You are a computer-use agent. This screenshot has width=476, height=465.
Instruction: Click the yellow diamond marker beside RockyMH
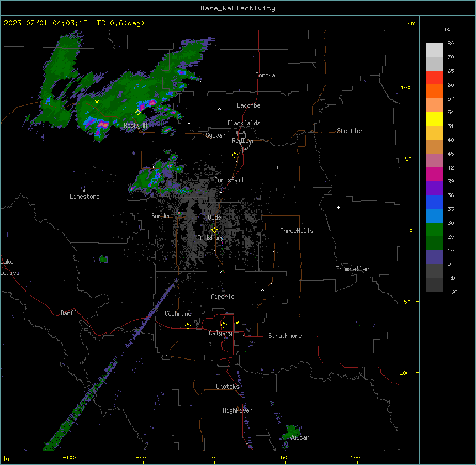pos(137,112)
